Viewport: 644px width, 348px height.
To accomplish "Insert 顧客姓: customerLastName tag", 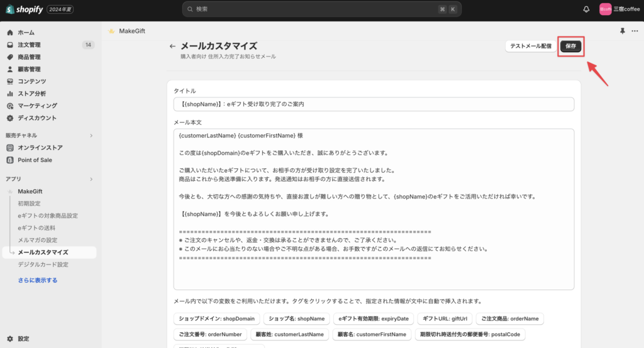I will (x=289, y=334).
